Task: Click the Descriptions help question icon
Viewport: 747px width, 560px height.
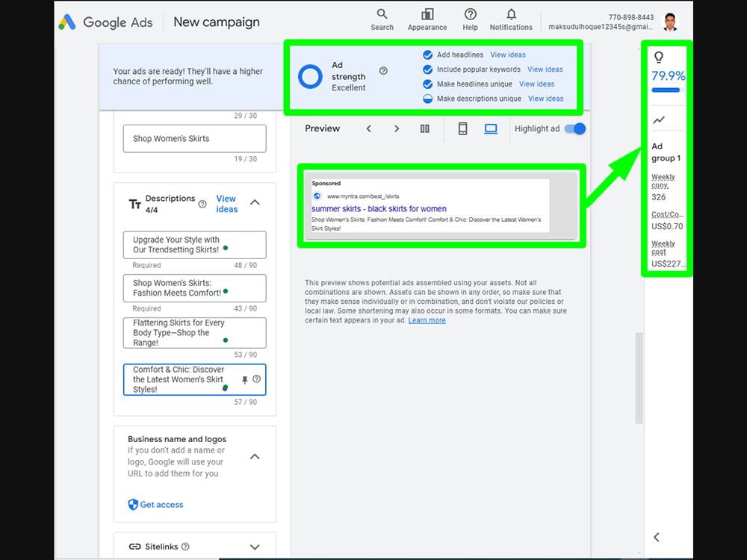Action: click(202, 205)
